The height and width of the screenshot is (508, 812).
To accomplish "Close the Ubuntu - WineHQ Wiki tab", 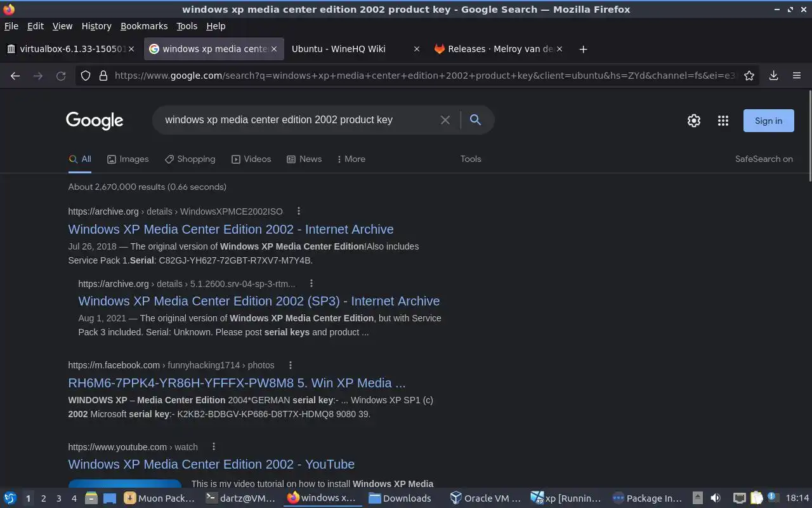I will point(416,49).
